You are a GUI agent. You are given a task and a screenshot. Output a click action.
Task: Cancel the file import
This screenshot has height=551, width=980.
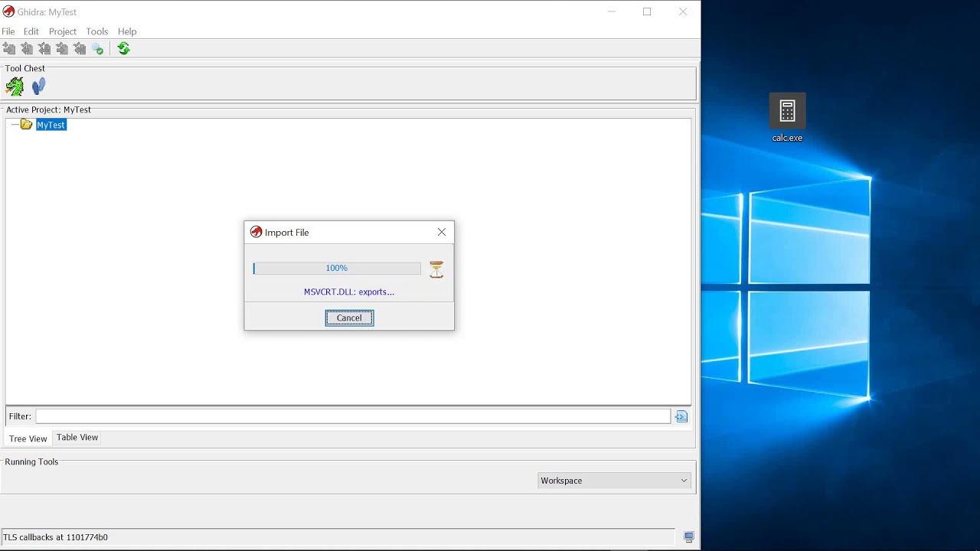click(349, 318)
